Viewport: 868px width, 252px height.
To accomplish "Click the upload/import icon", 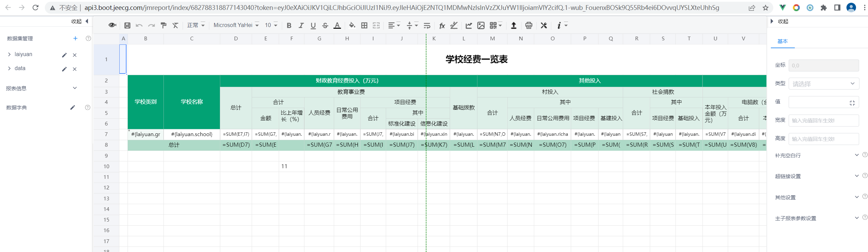I will pyautogui.click(x=513, y=25).
